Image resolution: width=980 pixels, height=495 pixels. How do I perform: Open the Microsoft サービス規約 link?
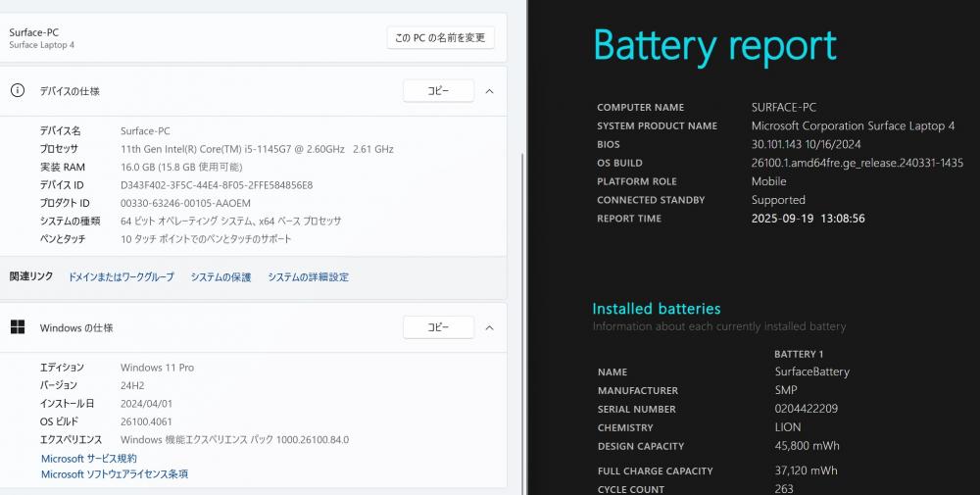click(x=89, y=458)
